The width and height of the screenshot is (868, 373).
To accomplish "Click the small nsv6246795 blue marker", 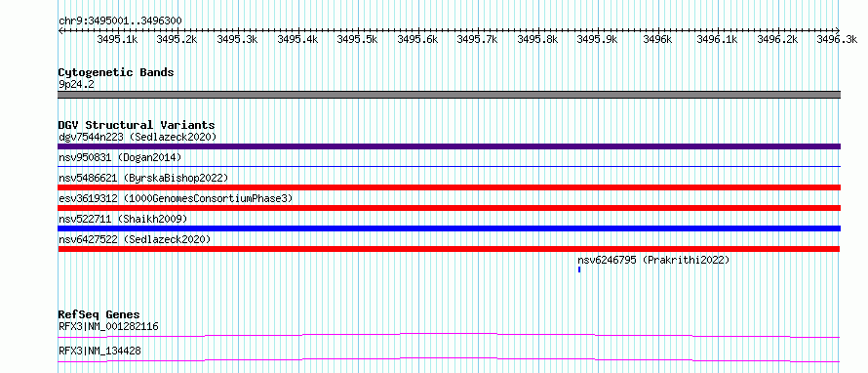I will pyautogui.click(x=579, y=269).
